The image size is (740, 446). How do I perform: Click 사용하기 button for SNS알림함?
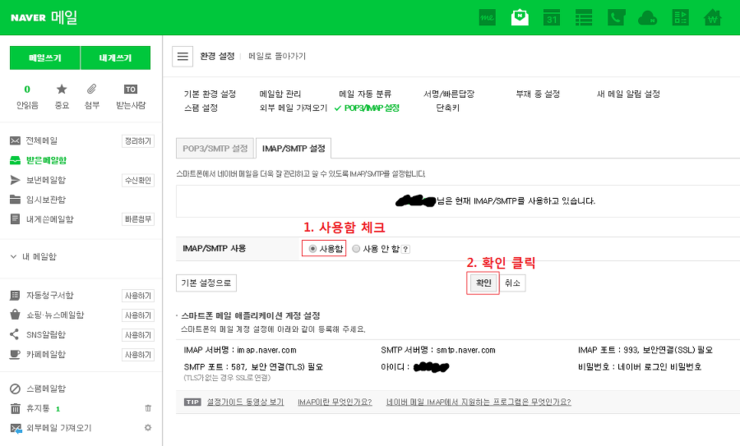(138, 335)
